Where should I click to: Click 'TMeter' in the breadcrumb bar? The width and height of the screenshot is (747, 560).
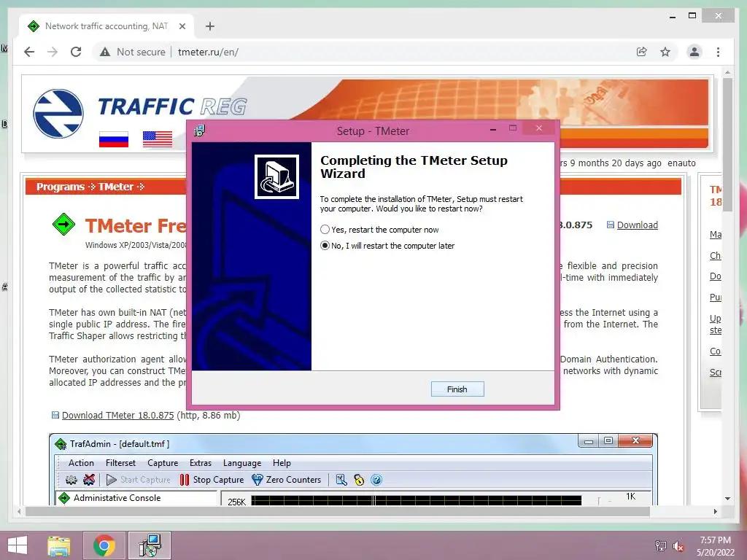pos(116,187)
